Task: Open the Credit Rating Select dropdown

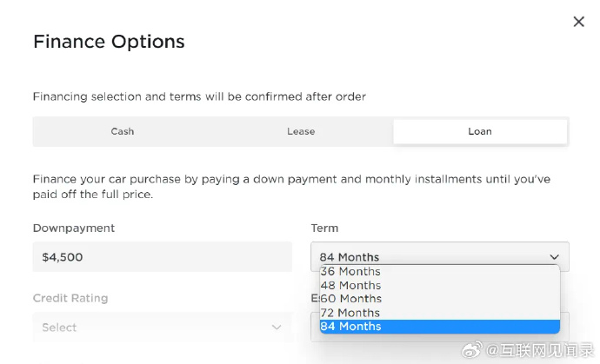Action: [163, 328]
